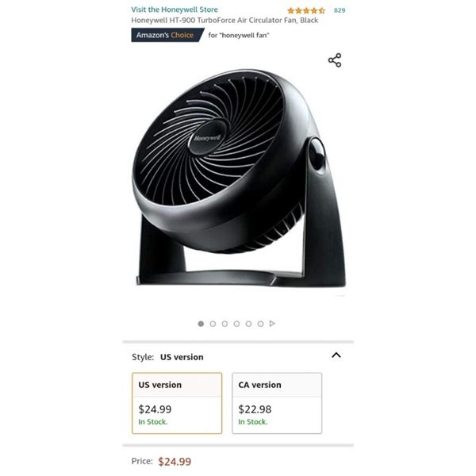Switch to the second image dot

[x=213, y=324]
